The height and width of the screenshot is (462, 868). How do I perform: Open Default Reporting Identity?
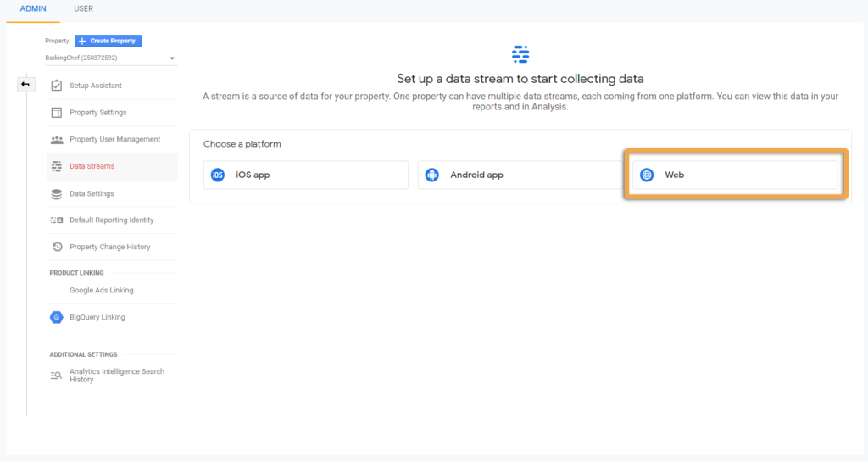click(x=112, y=220)
